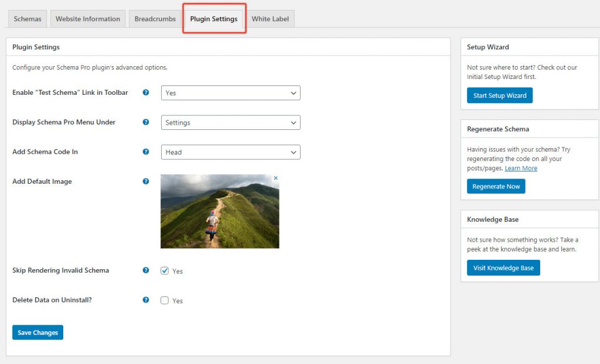Screen dimensions: 600x364
Task: Click Learn More under Regenerate Schema
Action: [x=520, y=168]
